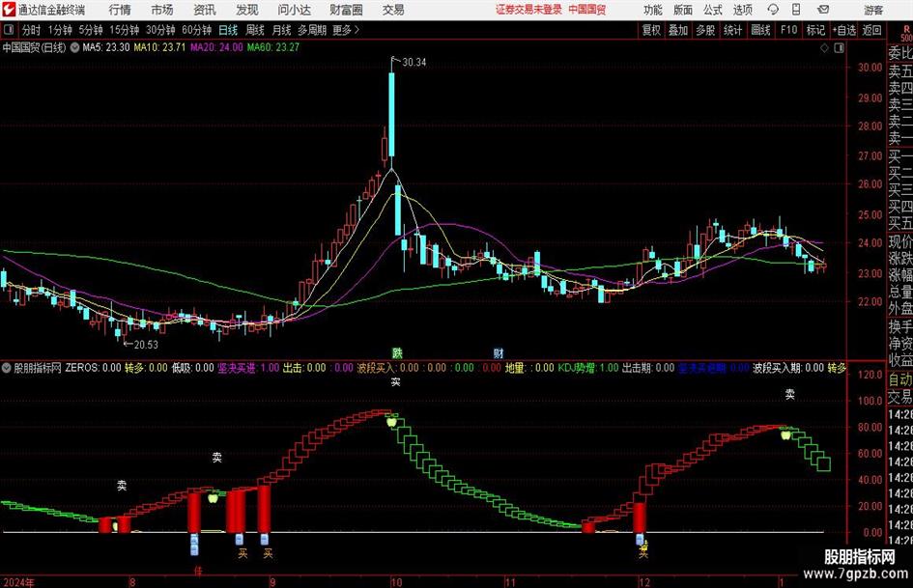Open the 发现 menu
The height and width of the screenshot is (588, 913).
(247, 10)
